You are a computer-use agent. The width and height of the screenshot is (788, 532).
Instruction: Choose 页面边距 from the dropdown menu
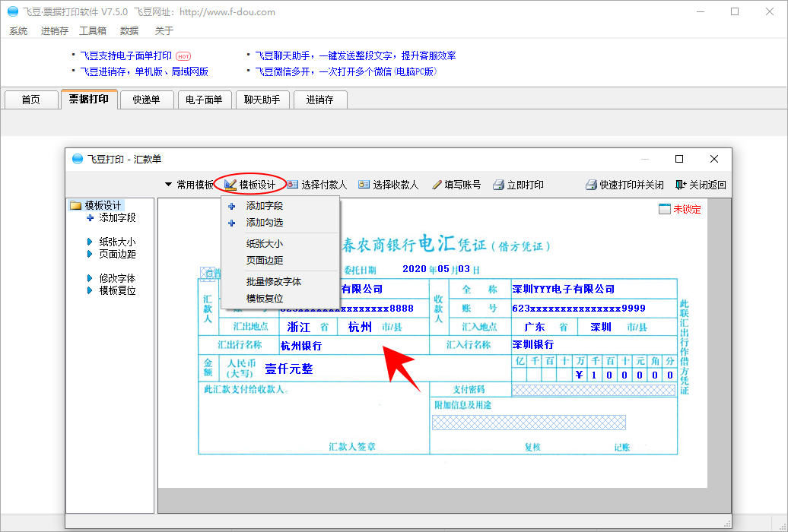pos(281,260)
